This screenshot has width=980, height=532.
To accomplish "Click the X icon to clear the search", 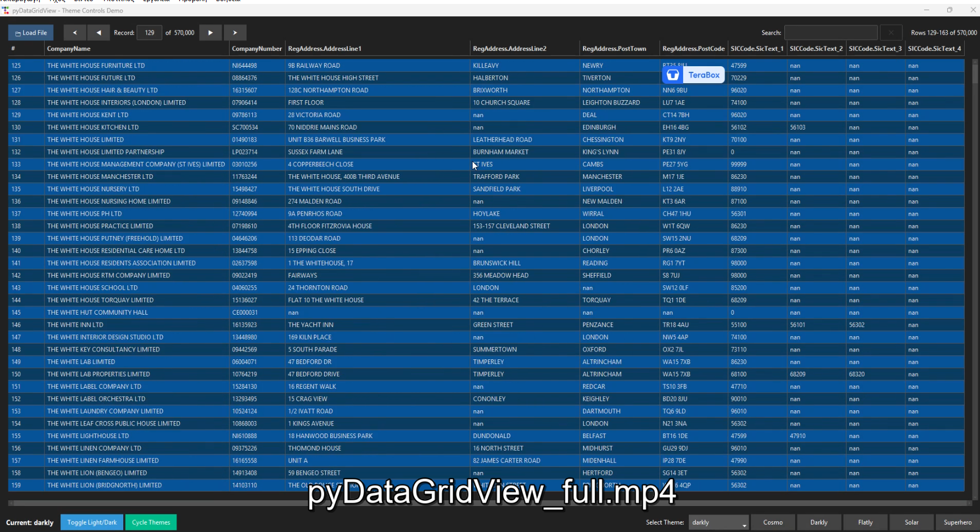I will [891, 32].
